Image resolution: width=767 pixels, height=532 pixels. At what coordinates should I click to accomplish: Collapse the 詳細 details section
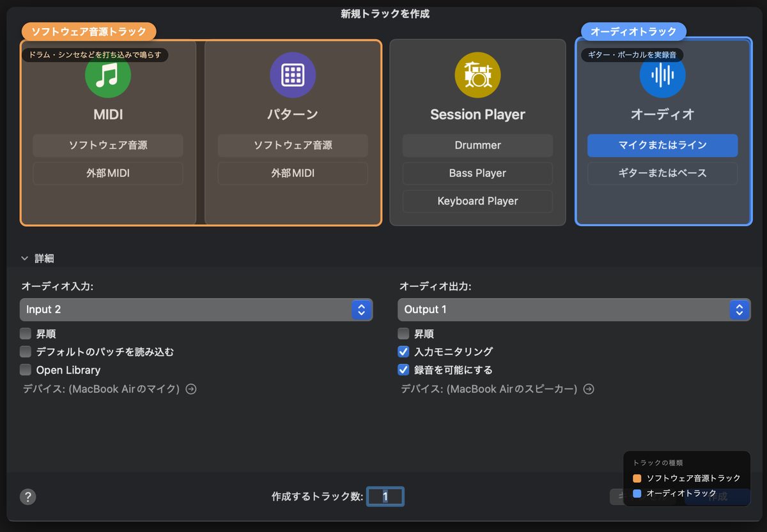tap(25, 259)
